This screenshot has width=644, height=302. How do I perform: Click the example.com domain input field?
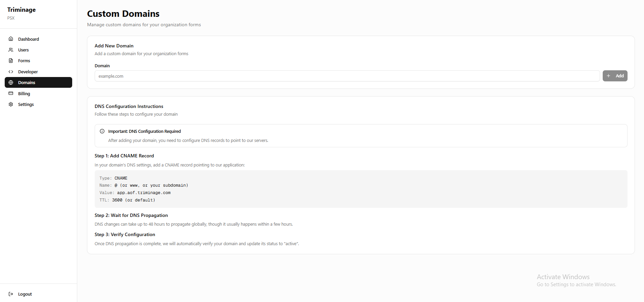click(x=347, y=76)
